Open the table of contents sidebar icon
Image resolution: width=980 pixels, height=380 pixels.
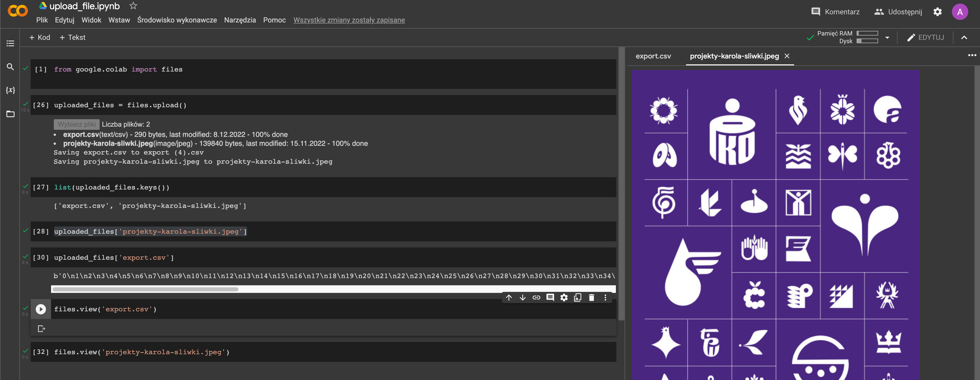pyautogui.click(x=10, y=43)
